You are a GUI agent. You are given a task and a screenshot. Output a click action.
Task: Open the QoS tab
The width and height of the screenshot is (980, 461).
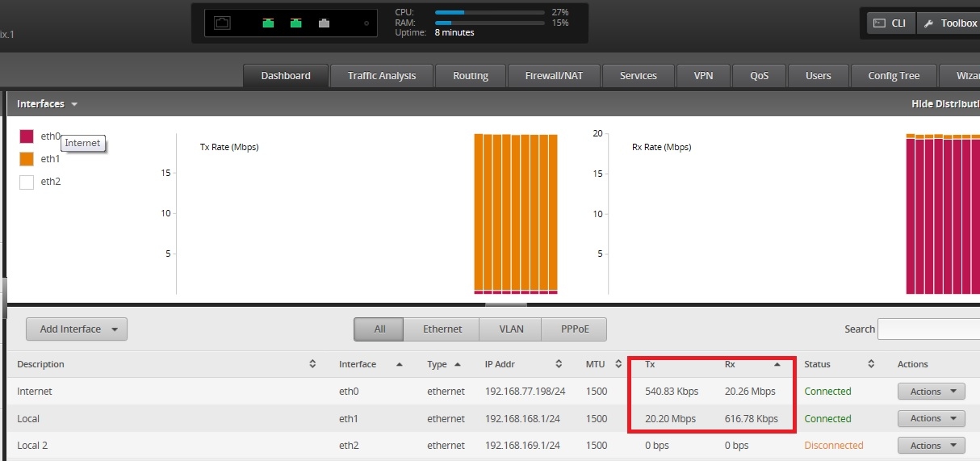pyautogui.click(x=759, y=76)
